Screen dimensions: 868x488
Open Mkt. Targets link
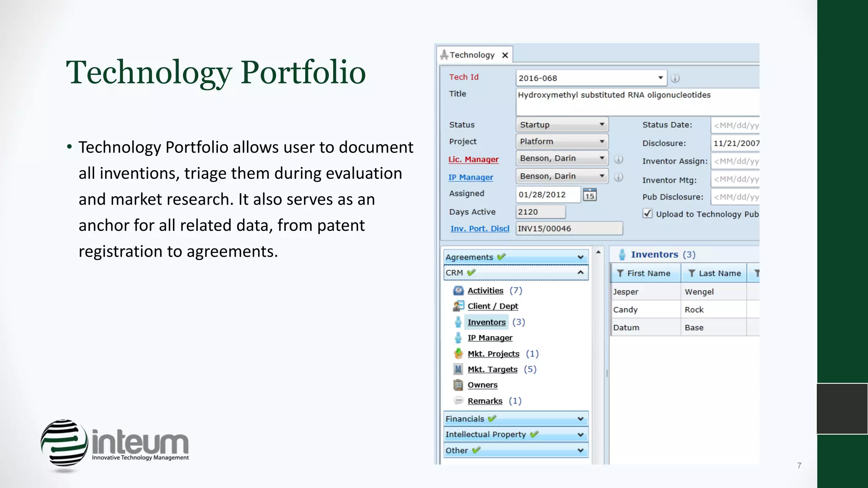[x=492, y=369]
